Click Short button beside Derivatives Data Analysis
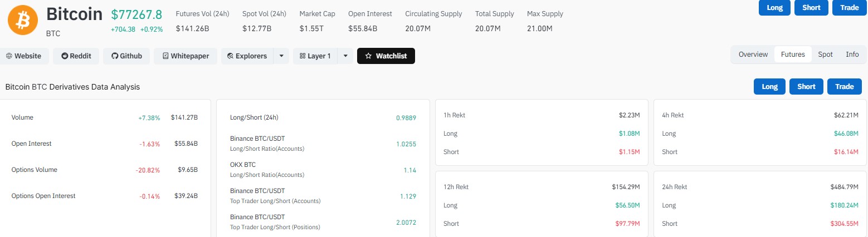 click(806, 87)
